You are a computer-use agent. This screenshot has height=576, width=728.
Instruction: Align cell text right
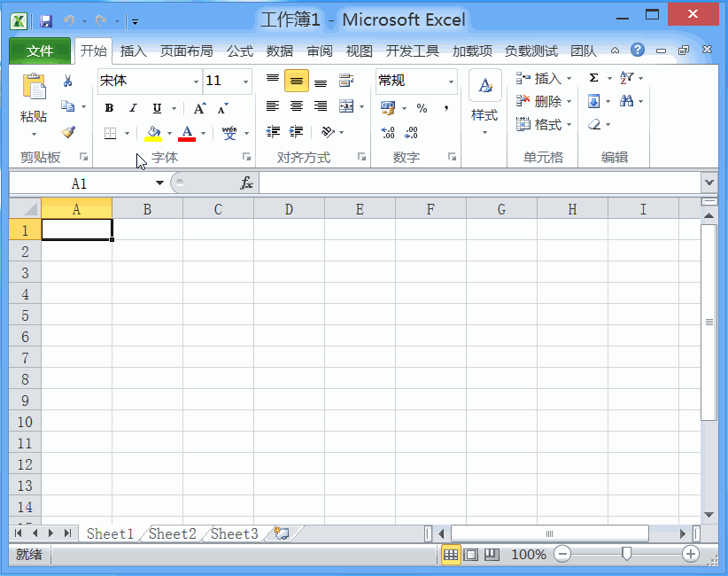[x=321, y=106]
